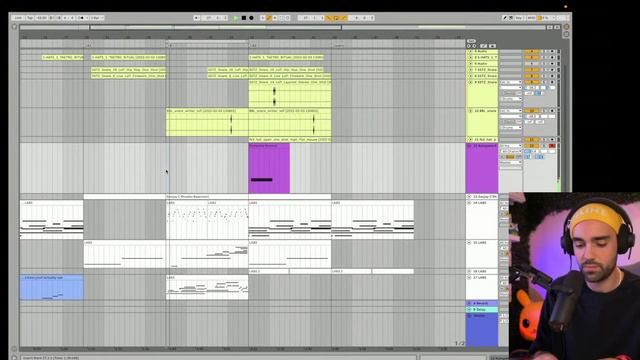Select the B Delay return track
The width and height of the screenshot is (640, 360).
coord(482,309)
